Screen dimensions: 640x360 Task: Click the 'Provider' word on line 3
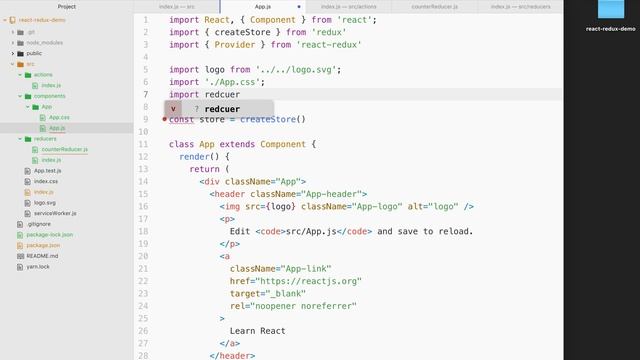tap(235, 44)
